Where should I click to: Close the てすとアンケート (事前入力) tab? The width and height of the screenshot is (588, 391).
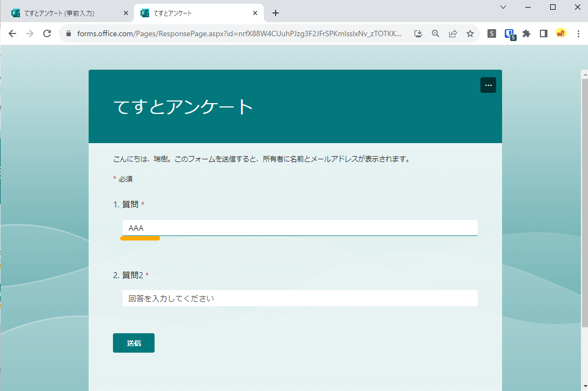tap(125, 13)
